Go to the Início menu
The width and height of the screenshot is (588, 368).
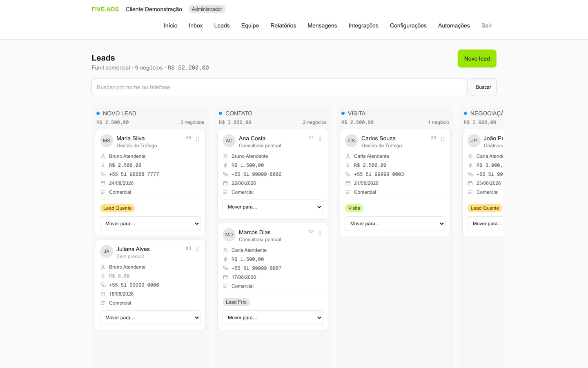[x=171, y=25]
